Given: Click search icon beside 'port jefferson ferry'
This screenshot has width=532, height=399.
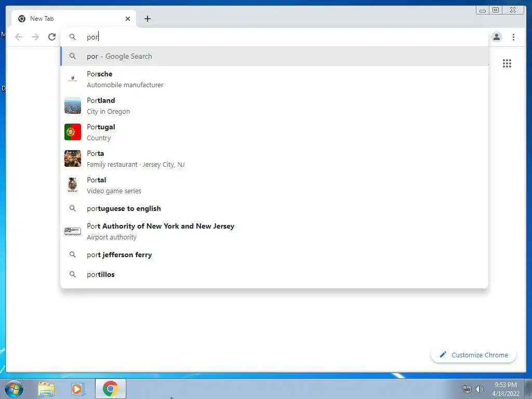Looking at the screenshot, I should [x=73, y=255].
